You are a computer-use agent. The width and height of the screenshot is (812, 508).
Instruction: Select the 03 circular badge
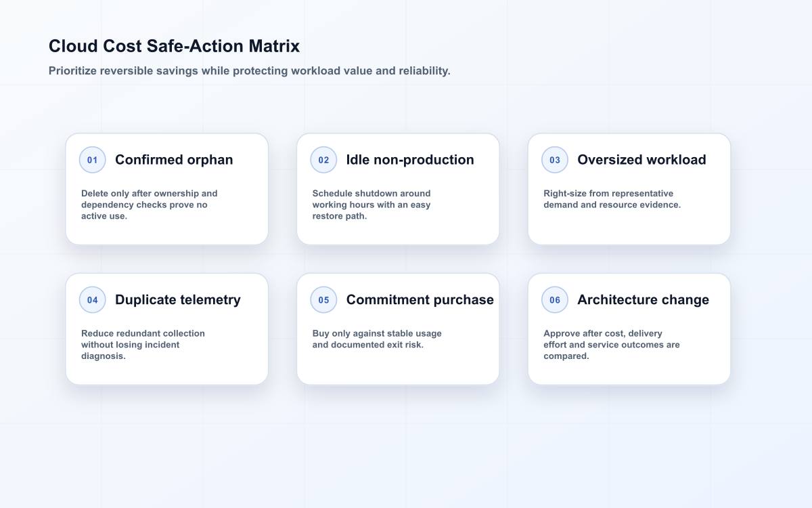click(555, 160)
